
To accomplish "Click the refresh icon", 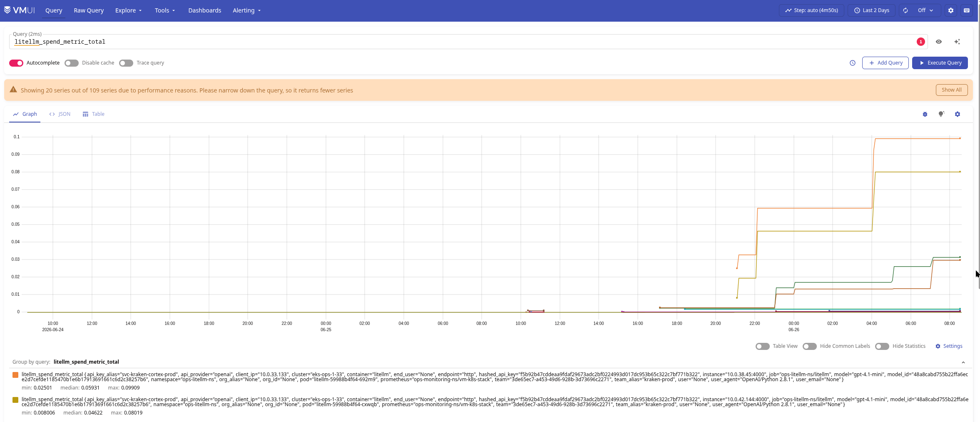I will [x=905, y=10].
